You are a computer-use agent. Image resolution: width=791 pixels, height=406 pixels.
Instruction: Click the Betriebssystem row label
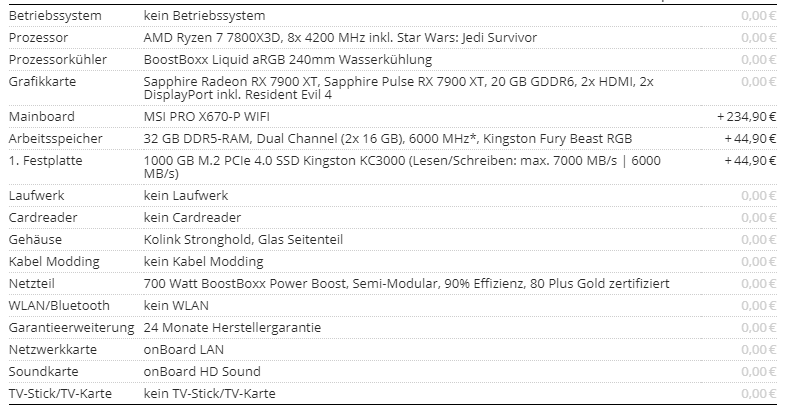pyautogui.click(x=55, y=16)
